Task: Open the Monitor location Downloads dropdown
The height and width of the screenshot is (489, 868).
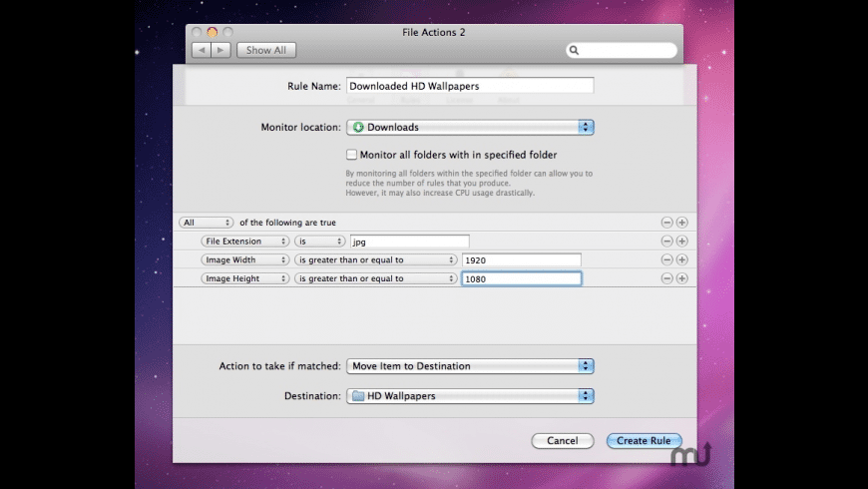Action: pos(470,128)
